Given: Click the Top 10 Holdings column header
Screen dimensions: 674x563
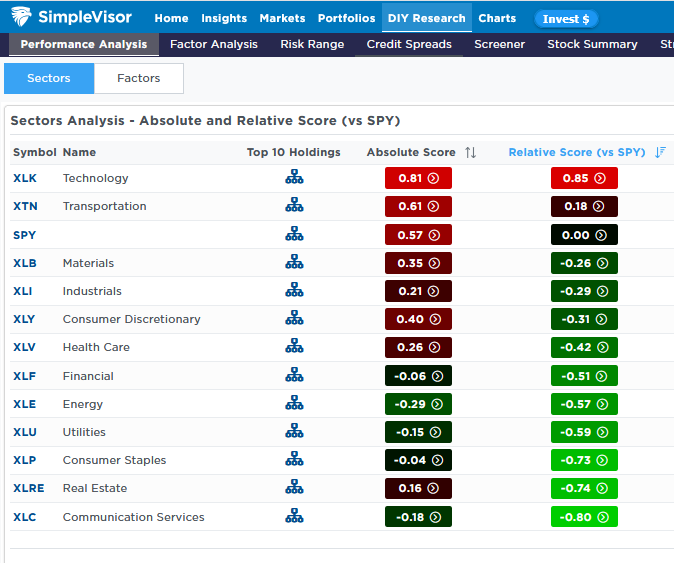Looking at the screenshot, I should 294,152.
